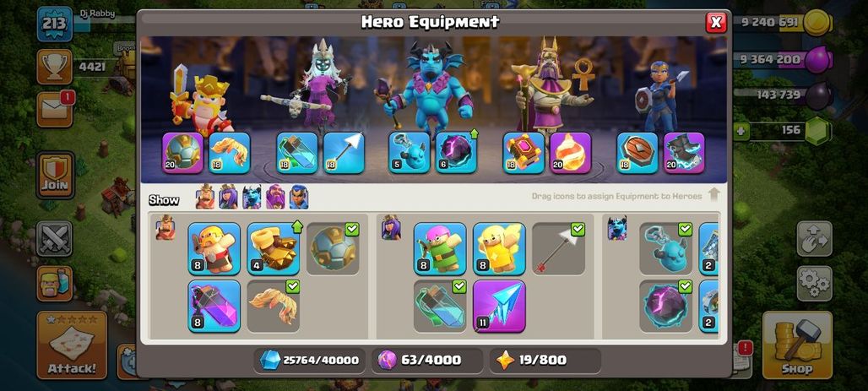Image resolution: width=868 pixels, height=391 pixels.
Task: Click the Spiky Ball equipped slot under Barbarian King
Action: 182,153
